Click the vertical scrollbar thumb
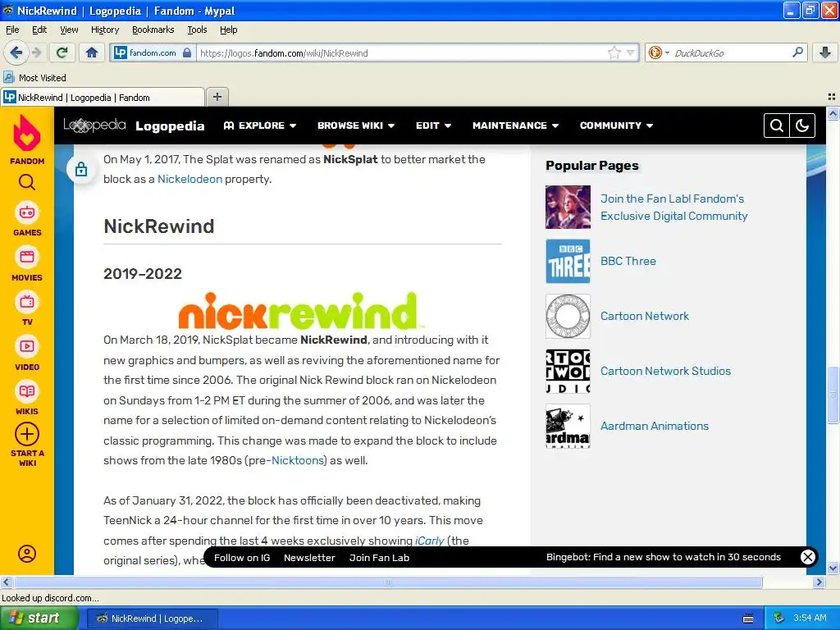Viewport: 840px width, 630px height. 833,395
